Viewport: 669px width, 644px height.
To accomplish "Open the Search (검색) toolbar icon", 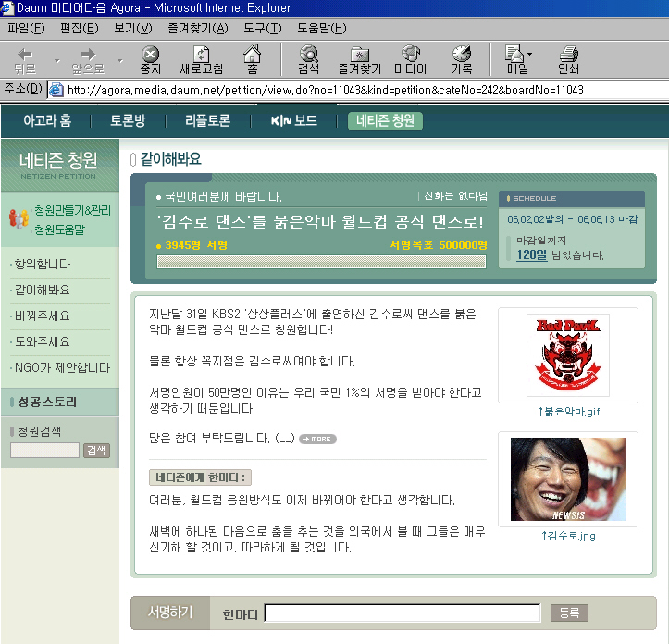I will pos(308,55).
